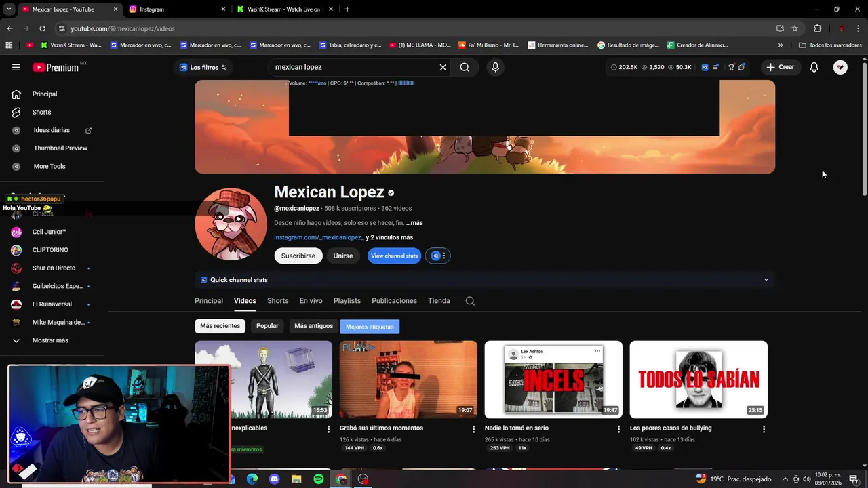868x488 pixels.
Task: Reload the page in Chrome
Action: tap(42, 28)
